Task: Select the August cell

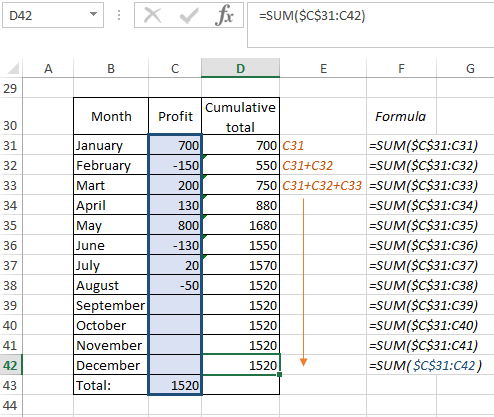Action: coord(111,285)
